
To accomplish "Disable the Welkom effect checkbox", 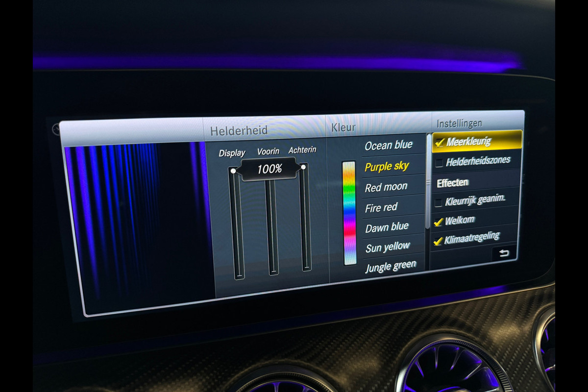I will click(439, 222).
